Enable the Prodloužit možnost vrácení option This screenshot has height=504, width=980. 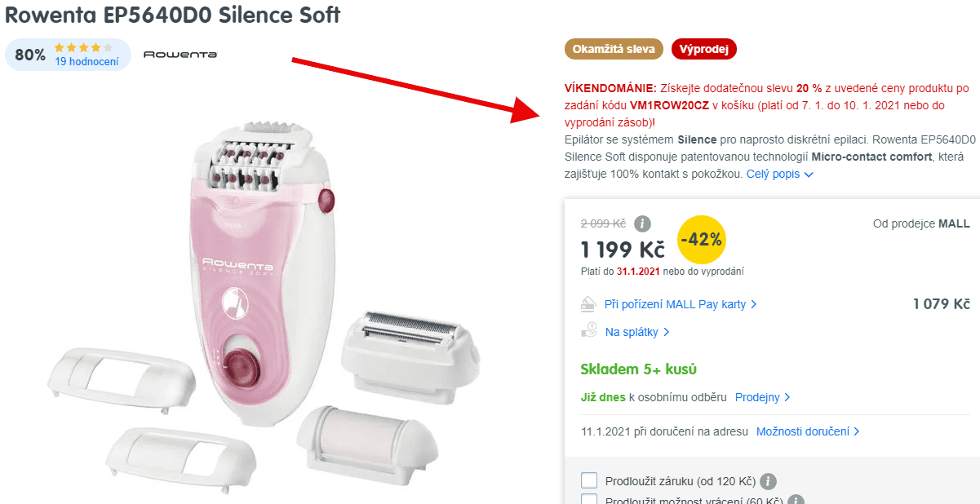589,500
